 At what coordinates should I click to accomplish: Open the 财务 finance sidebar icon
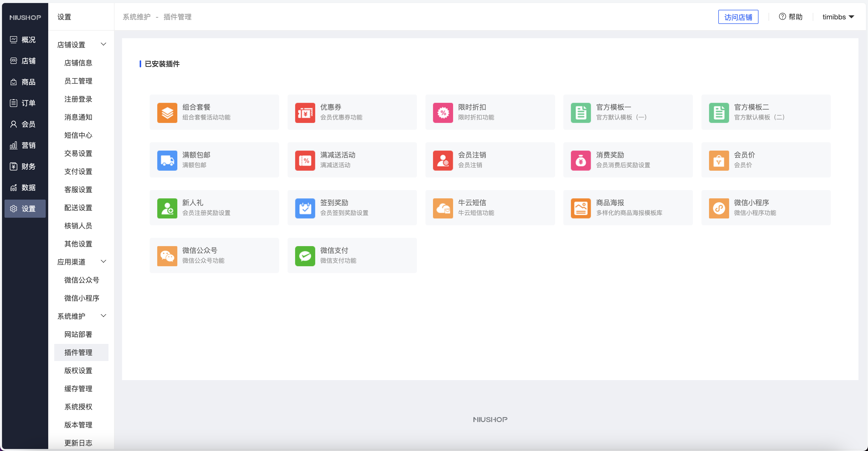point(14,166)
